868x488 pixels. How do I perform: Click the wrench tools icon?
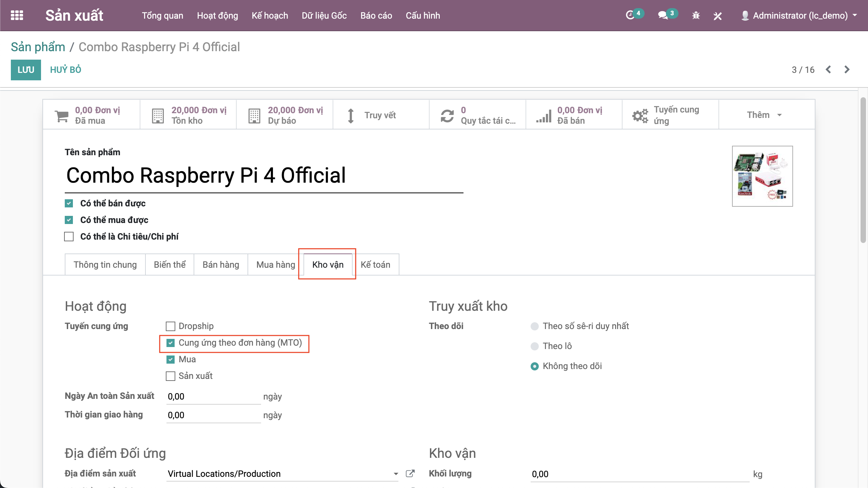[x=717, y=16]
